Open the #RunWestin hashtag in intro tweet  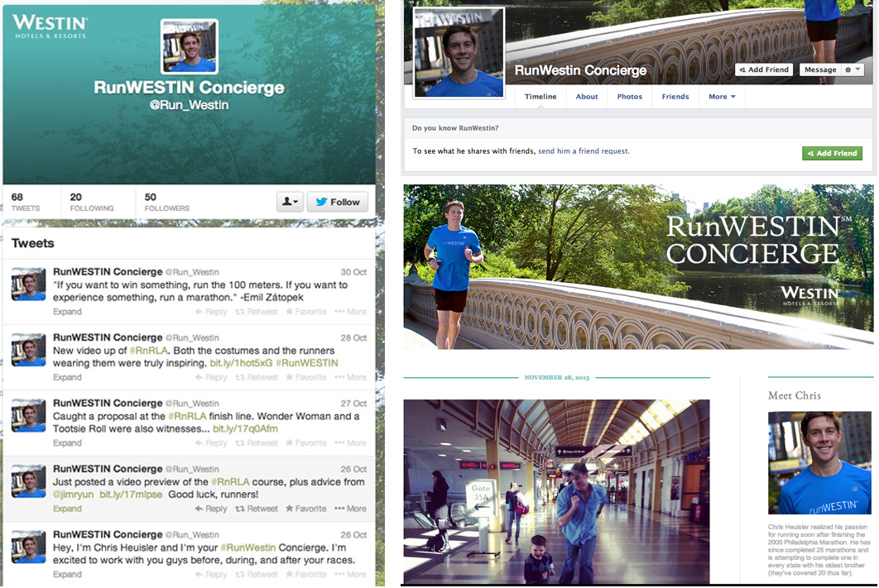tap(247, 547)
